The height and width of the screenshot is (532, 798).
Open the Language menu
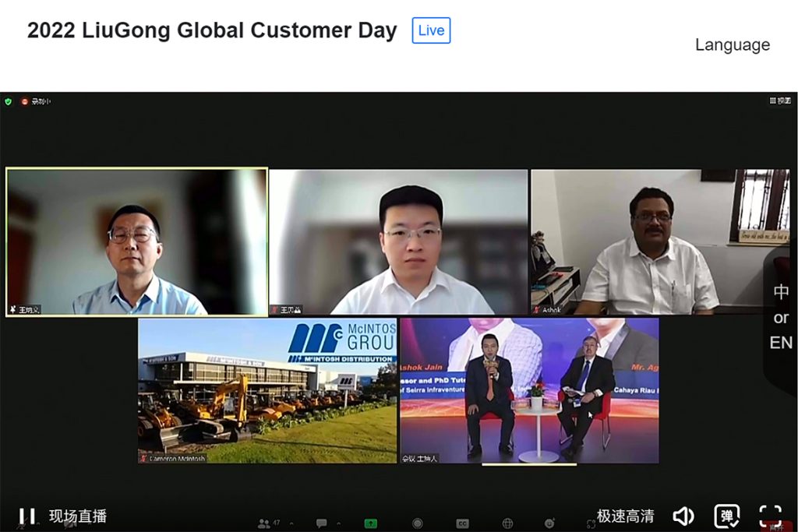[731, 45]
